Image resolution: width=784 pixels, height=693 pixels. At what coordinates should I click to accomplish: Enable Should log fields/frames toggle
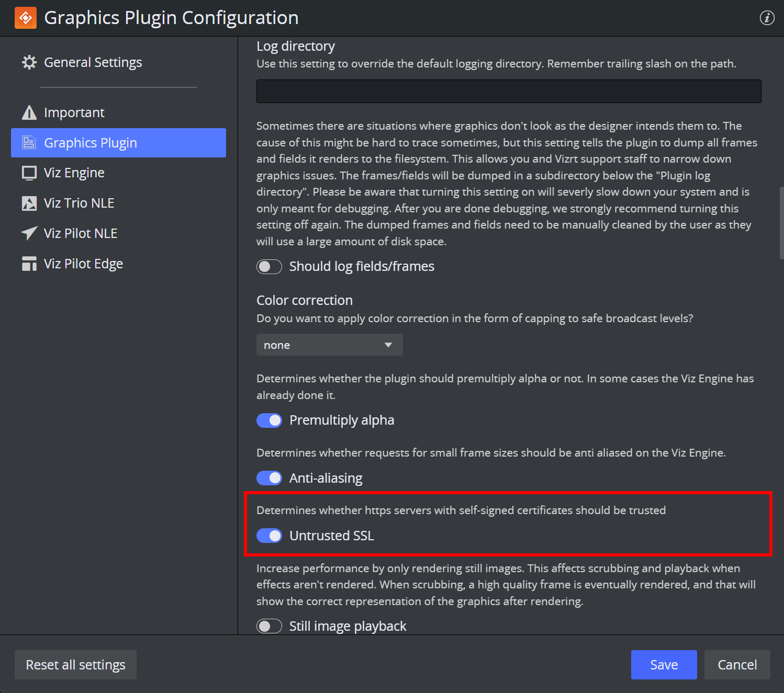269,267
